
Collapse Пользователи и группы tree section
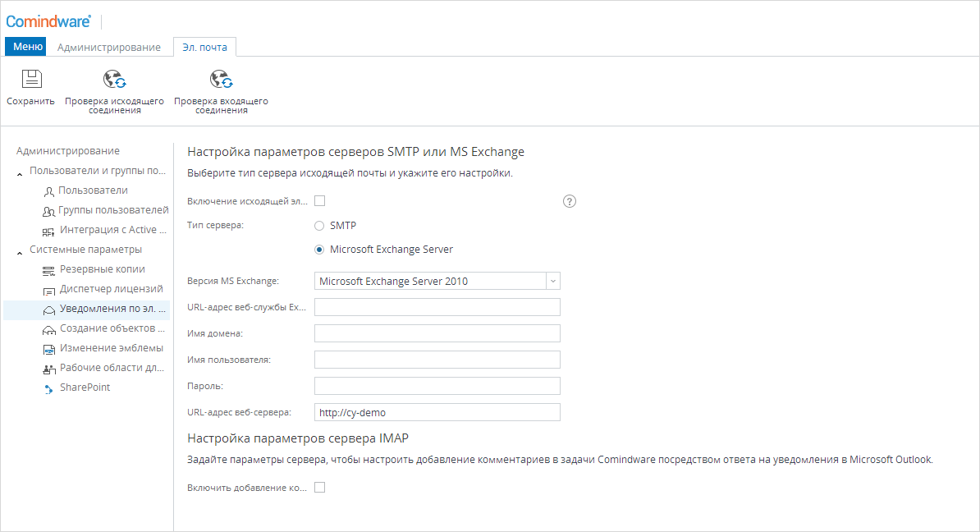coord(20,174)
